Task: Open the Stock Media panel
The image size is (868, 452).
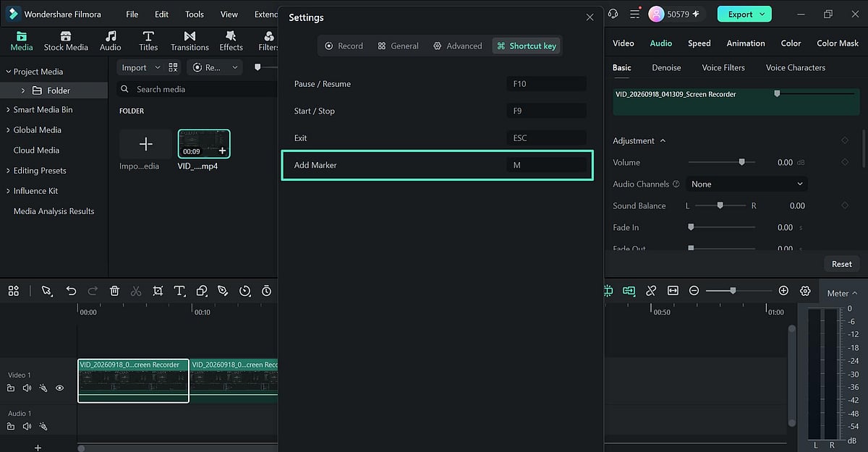Action: click(x=66, y=41)
